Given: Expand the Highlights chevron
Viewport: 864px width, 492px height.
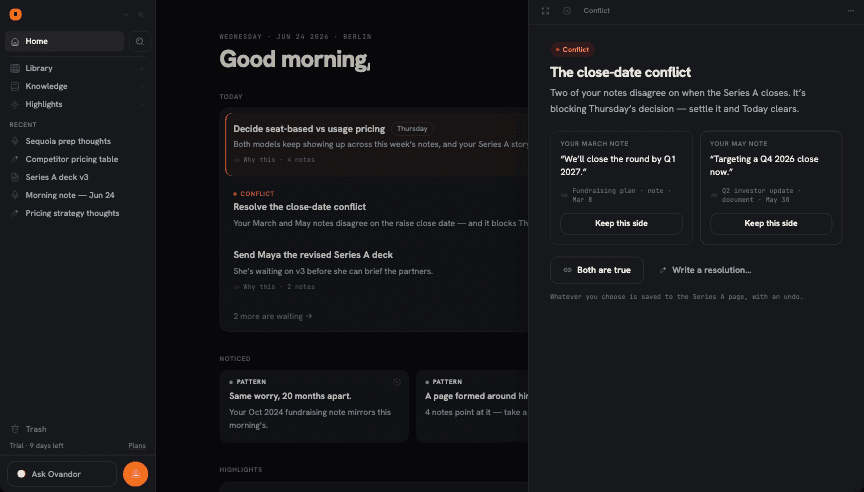Looking at the screenshot, I should click(x=142, y=104).
